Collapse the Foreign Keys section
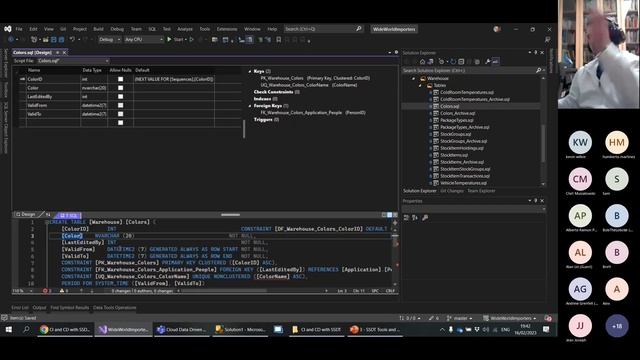The width and height of the screenshot is (640, 360). click(250, 106)
